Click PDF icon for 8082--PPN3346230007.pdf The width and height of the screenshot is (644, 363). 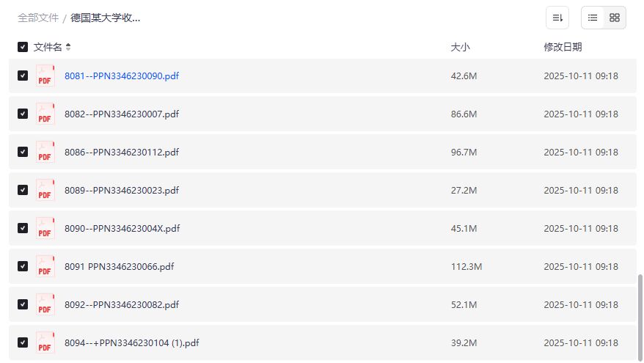click(45, 114)
